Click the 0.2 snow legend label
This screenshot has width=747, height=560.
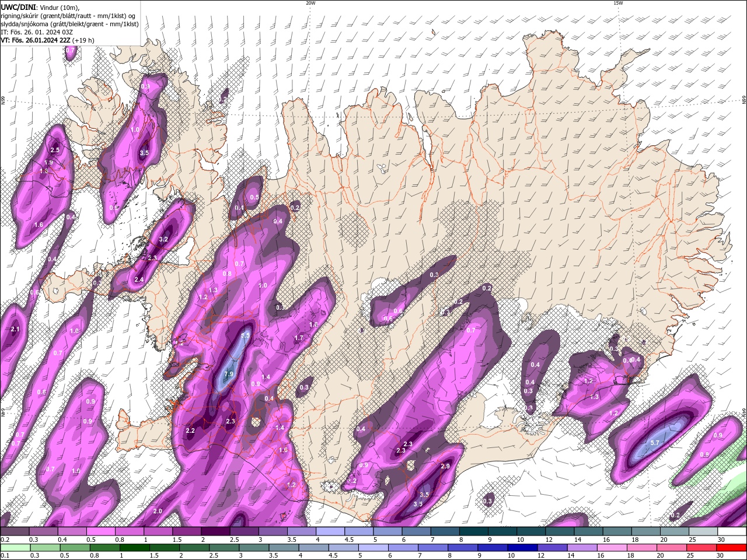click(4, 540)
